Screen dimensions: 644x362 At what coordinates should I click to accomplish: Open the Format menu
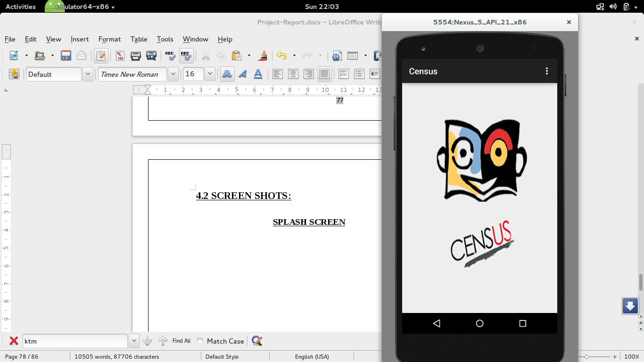point(109,39)
